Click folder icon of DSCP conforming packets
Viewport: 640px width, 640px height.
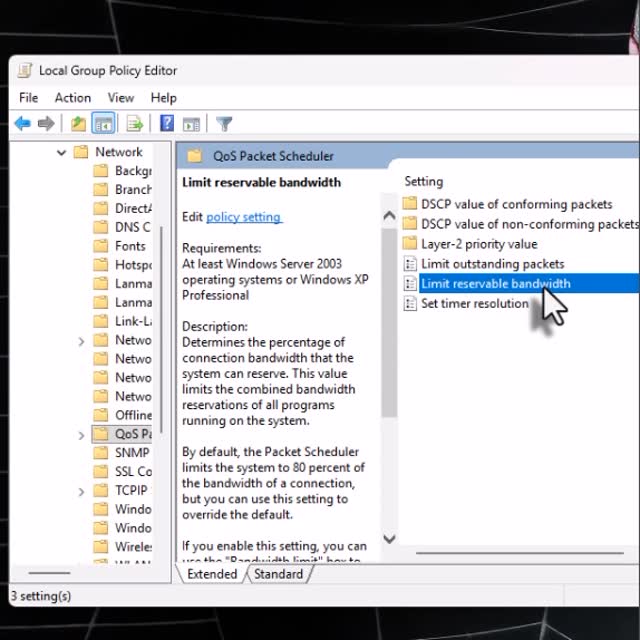coord(410,203)
